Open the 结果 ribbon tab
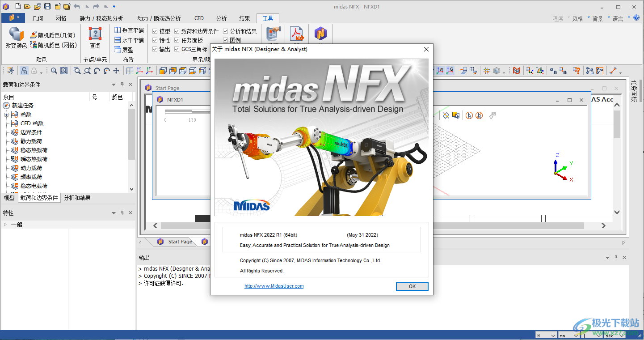Screen dimensions: 644x340 (x=244, y=18)
